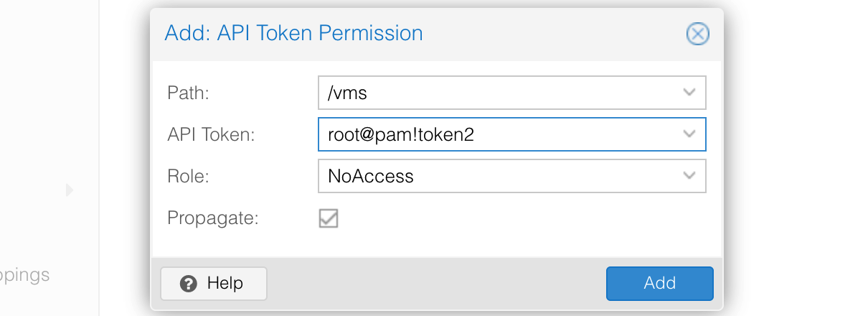
Task: Toggle the Propagate checkbox
Action: click(329, 218)
